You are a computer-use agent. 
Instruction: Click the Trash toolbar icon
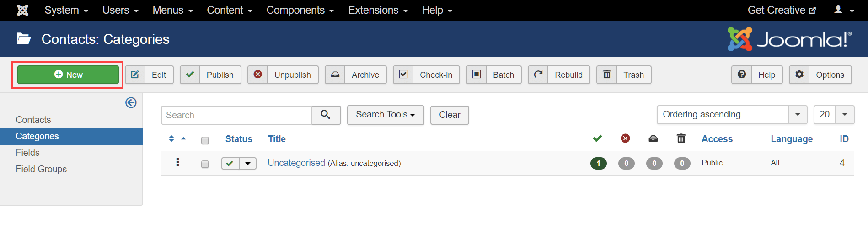pos(607,75)
